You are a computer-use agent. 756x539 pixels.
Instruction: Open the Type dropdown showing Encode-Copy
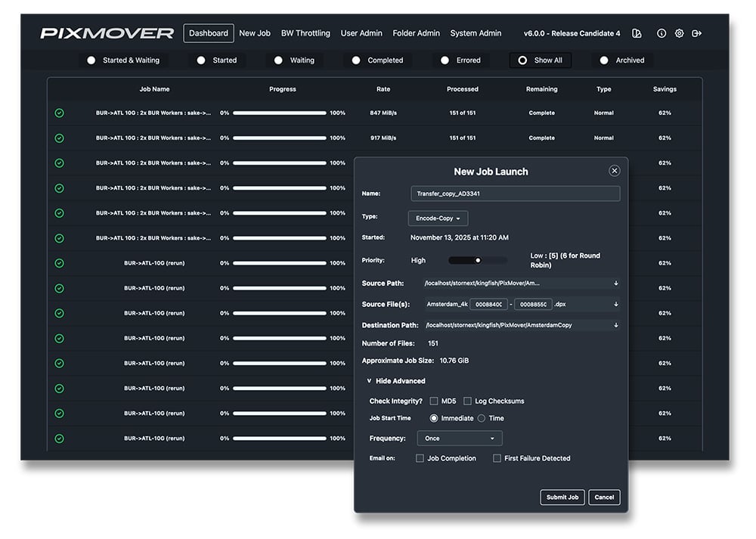point(438,217)
